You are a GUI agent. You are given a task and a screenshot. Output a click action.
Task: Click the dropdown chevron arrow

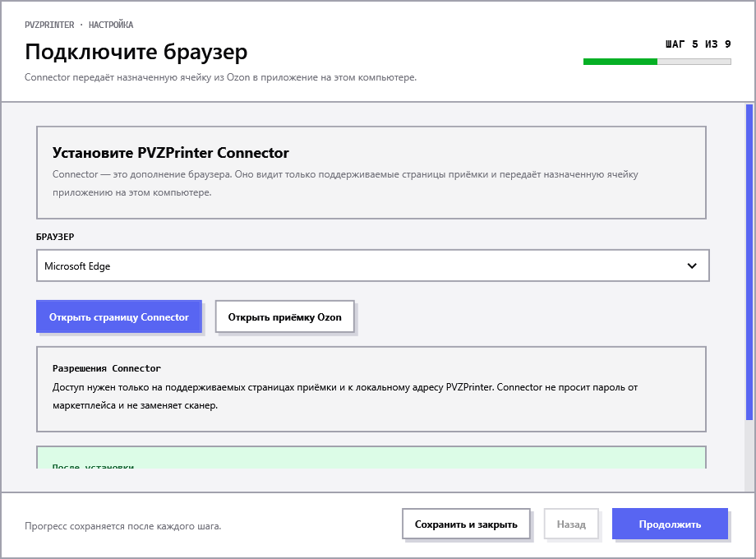coord(692,266)
